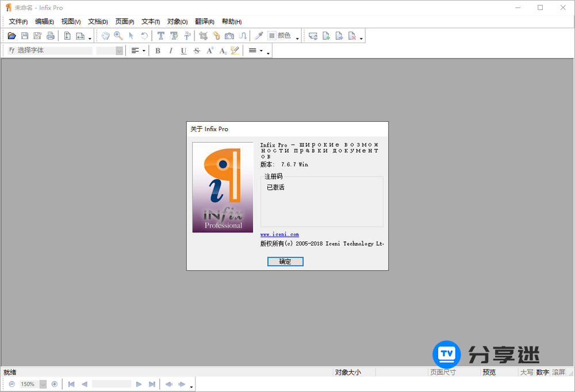Image resolution: width=575 pixels, height=392 pixels.
Task: Open the zoom percentage dropdown
Action: (x=43, y=384)
